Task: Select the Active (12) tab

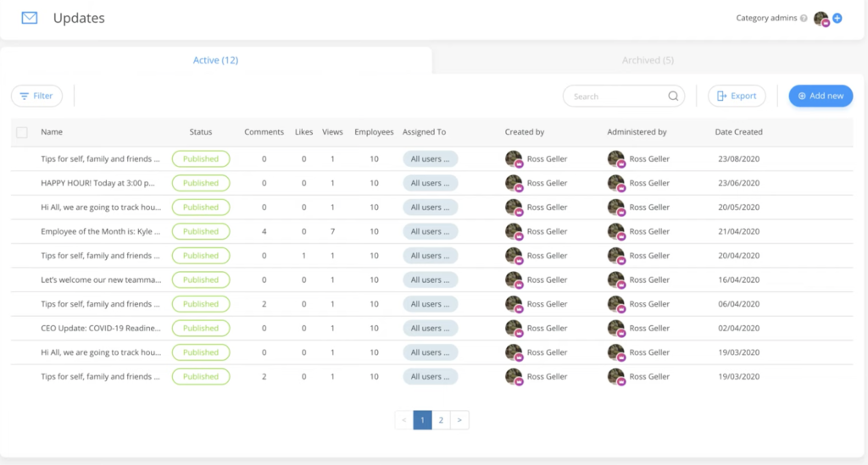Action: 215,60
